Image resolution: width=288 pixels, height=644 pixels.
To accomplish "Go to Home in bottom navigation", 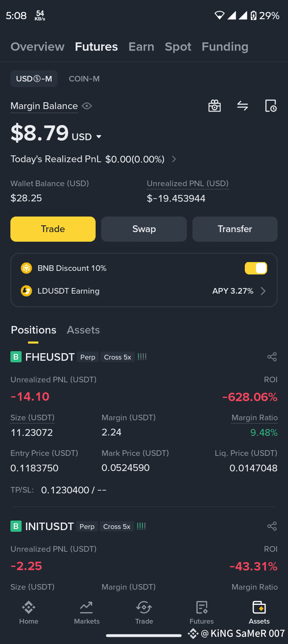I will tap(29, 613).
